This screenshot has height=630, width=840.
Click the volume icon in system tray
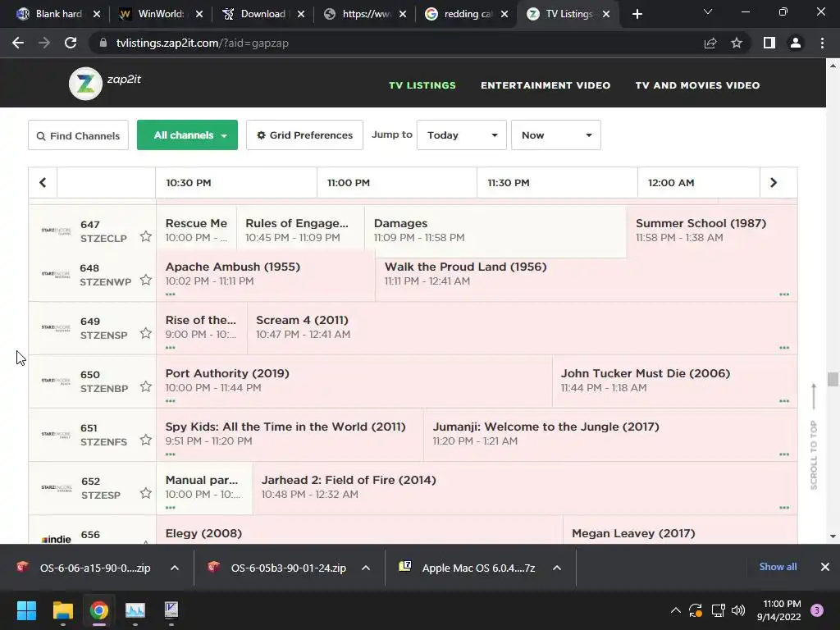coord(738,610)
